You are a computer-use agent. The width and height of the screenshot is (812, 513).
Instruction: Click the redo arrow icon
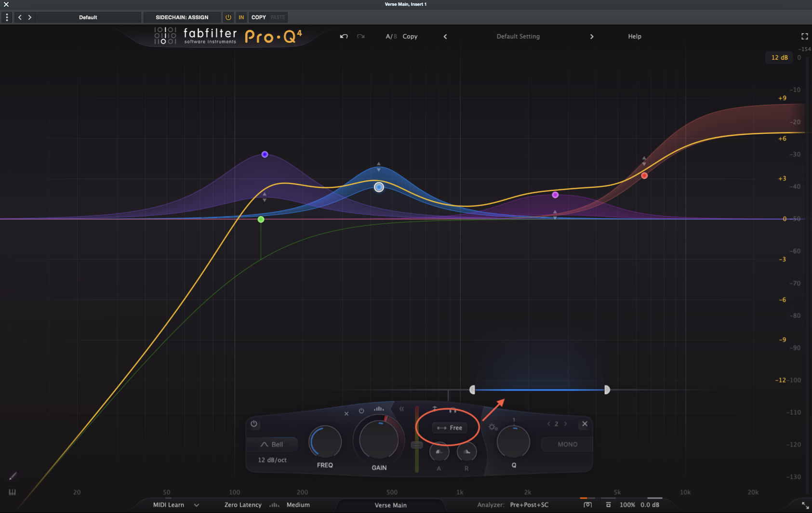[360, 36]
